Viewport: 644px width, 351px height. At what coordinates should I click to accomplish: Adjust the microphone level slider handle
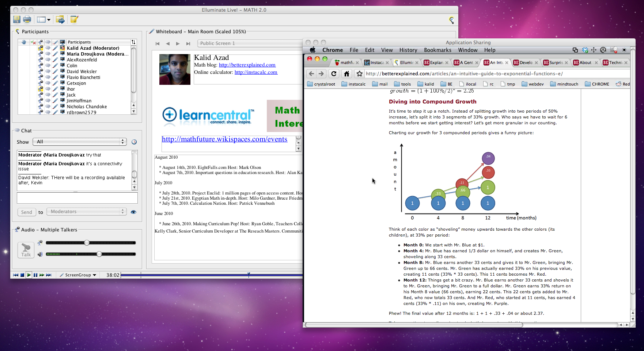point(87,243)
